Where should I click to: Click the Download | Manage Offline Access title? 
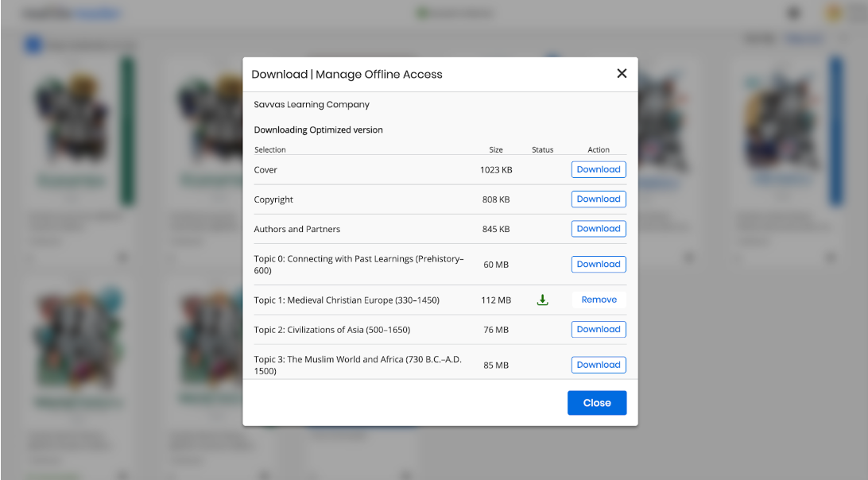tap(347, 75)
